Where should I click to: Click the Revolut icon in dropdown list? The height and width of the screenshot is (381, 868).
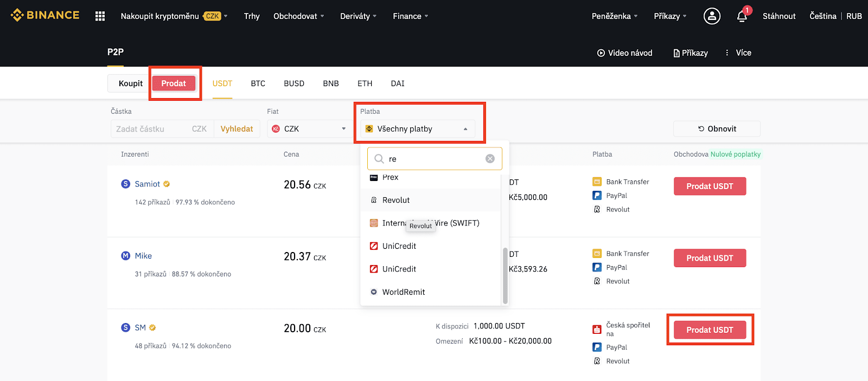[x=374, y=200]
